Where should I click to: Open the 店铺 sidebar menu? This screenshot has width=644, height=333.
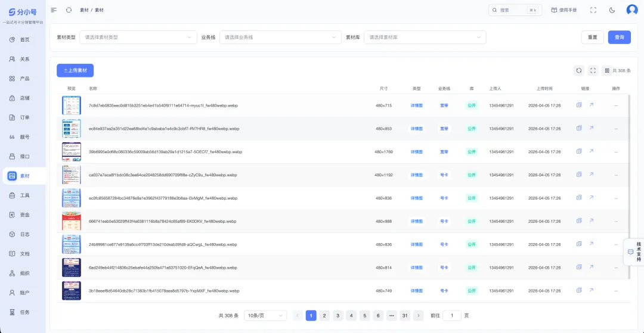[23, 98]
